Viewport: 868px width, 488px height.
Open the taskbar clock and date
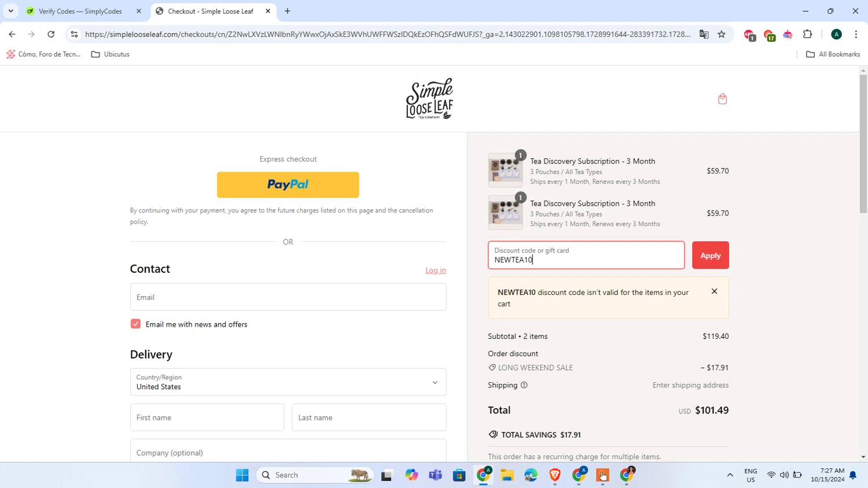(x=827, y=475)
